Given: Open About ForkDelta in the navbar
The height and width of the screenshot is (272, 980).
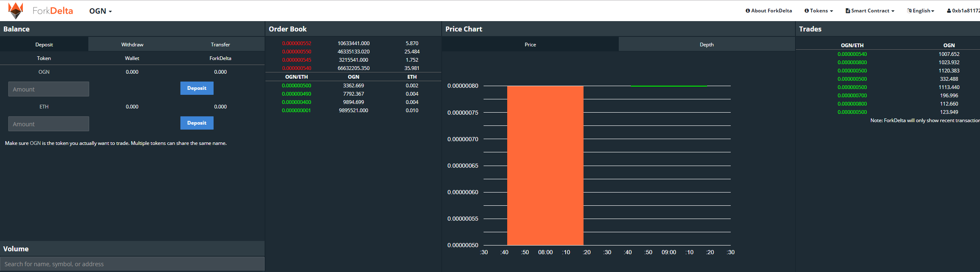Looking at the screenshot, I should click(x=768, y=11).
